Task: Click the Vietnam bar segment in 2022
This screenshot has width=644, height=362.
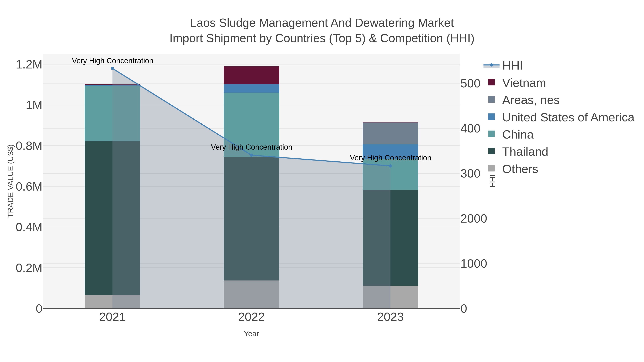Action: click(x=251, y=75)
